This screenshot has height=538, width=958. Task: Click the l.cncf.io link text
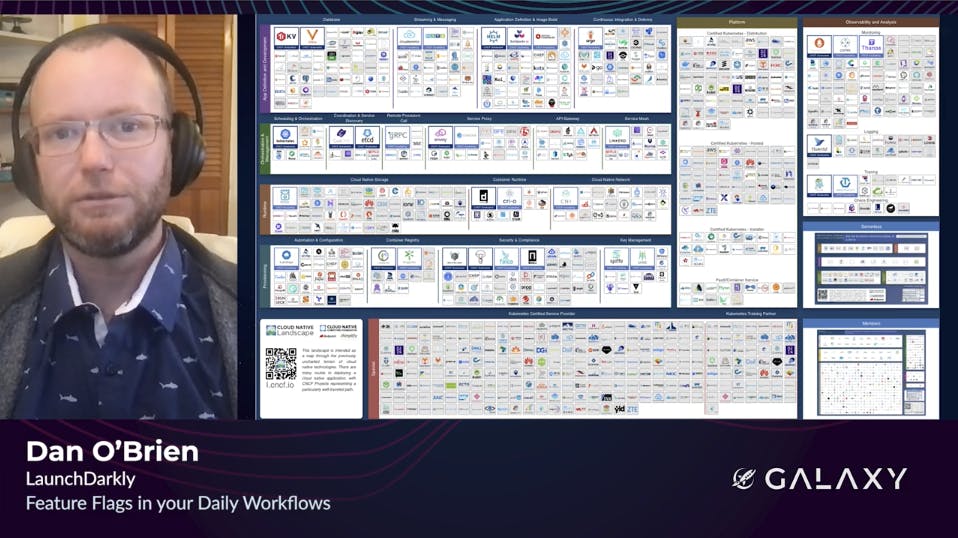[x=280, y=385]
